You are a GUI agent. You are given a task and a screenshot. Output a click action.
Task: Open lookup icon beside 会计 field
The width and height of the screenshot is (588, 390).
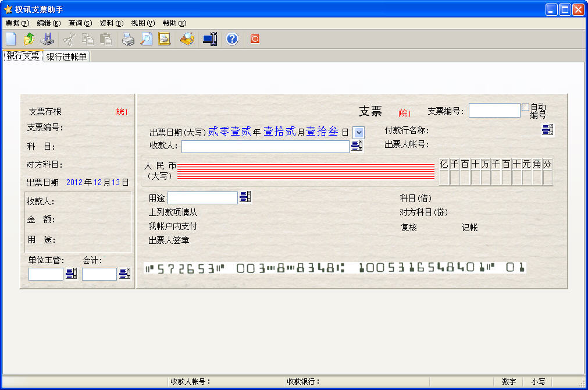tap(125, 273)
